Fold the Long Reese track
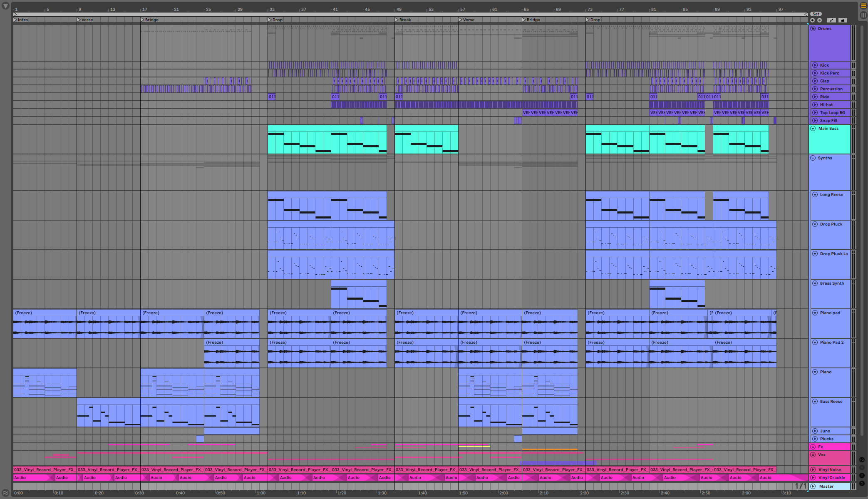The width and height of the screenshot is (868, 499). coord(815,195)
